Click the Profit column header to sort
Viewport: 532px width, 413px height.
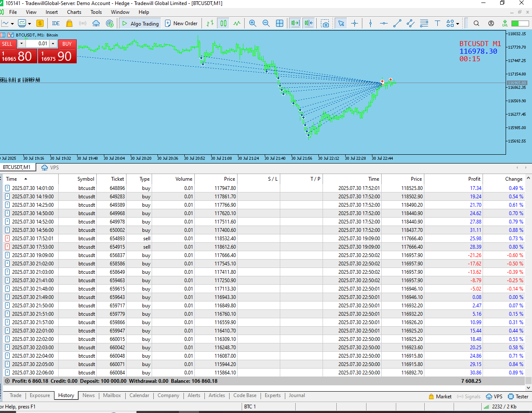pyautogui.click(x=474, y=179)
